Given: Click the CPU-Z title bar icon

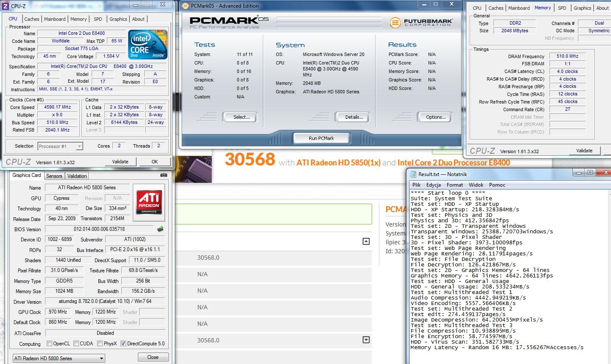Looking at the screenshot, I should point(6,6).
